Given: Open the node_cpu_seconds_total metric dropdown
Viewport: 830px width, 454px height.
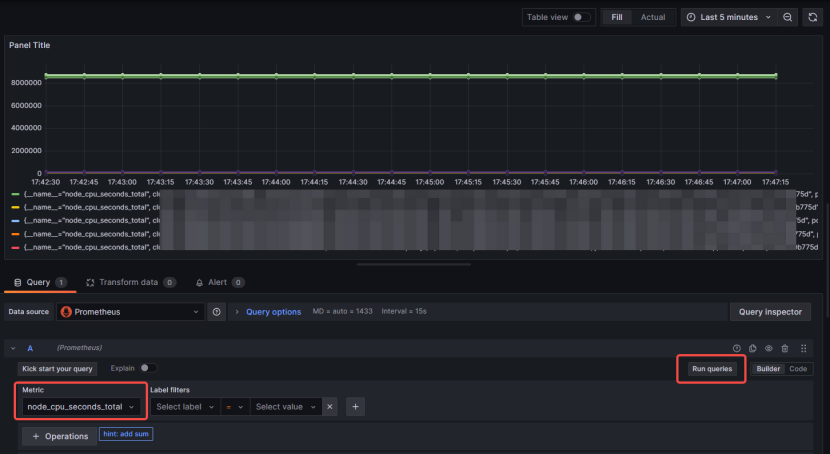Looking at the screenshot, I should point(81,407).
